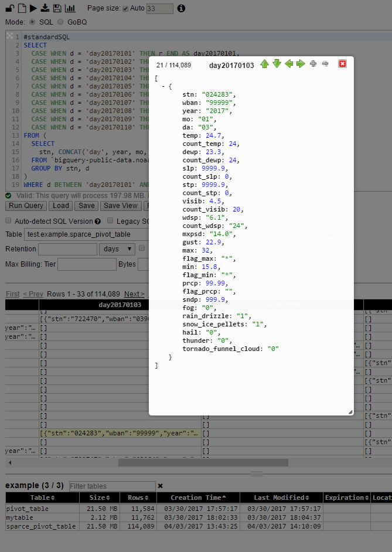Viewport: 392px width, 552px height.
Task: Expand all JSON nodes with plus icon
Action: (313, 64)
